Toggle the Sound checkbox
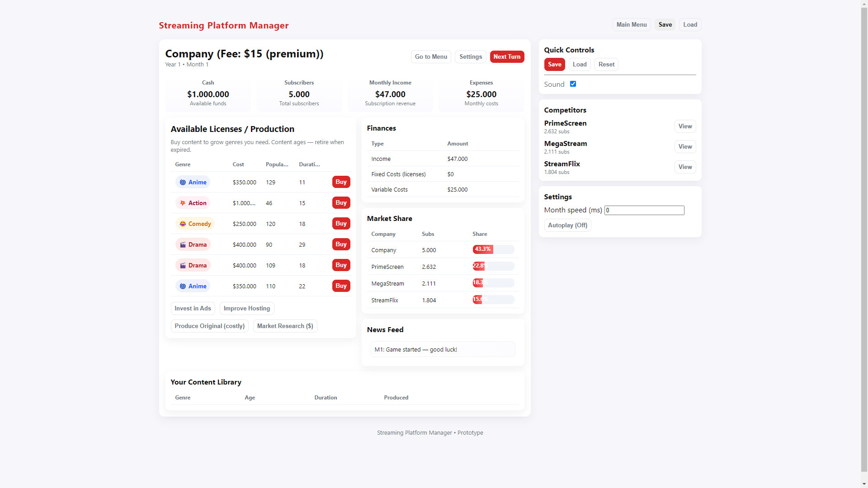This screenshot has width=868, height=488. click(x=573, y=84)
